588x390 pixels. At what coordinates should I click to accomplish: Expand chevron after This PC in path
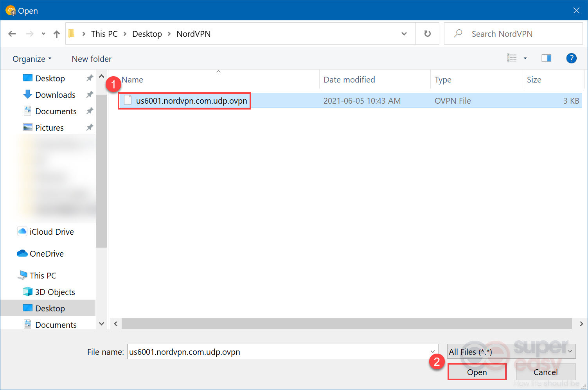125,34
